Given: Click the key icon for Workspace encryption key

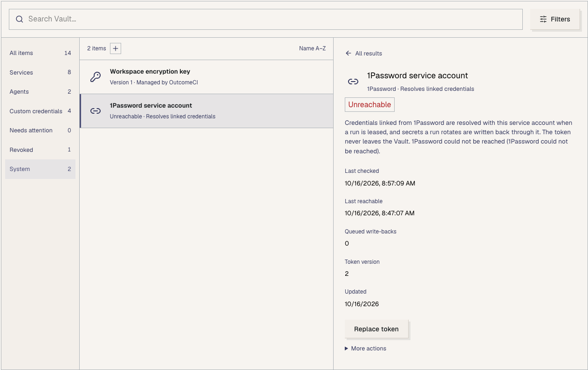Looking at the screenshot, I should pyautogui.click(x=96, y=77).
